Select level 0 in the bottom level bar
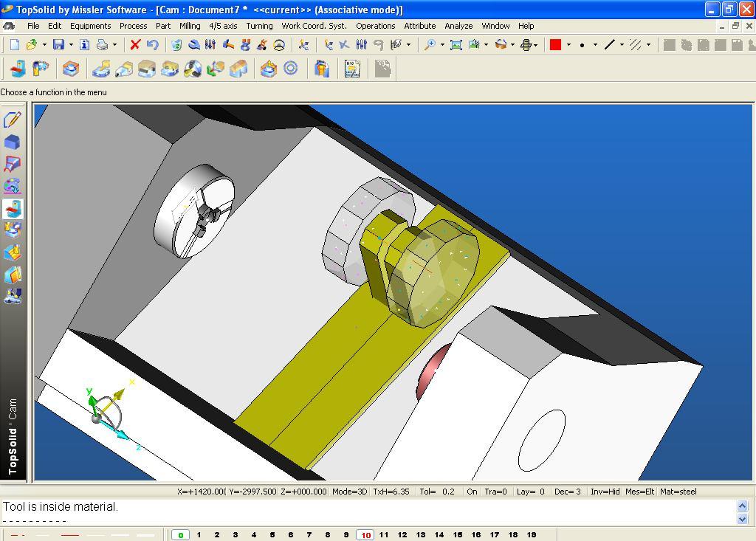Screen dimensions: 756x541 pyautogui.click(x=180, y=535)
